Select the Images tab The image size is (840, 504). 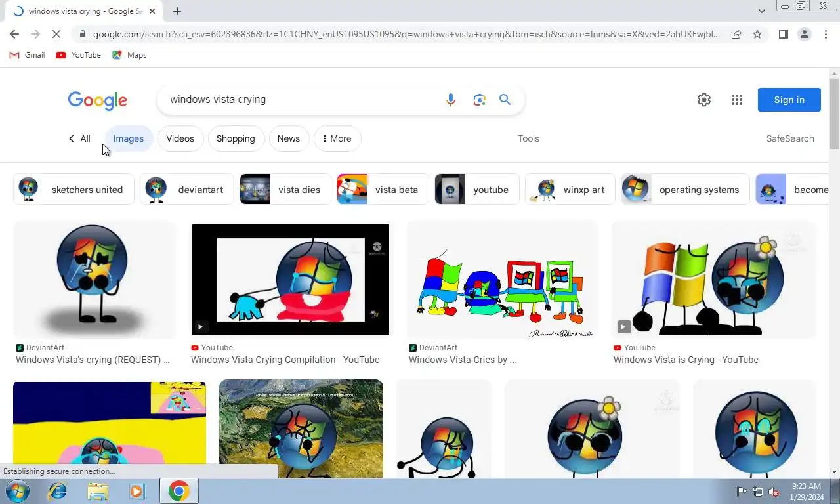click(129, 138)
